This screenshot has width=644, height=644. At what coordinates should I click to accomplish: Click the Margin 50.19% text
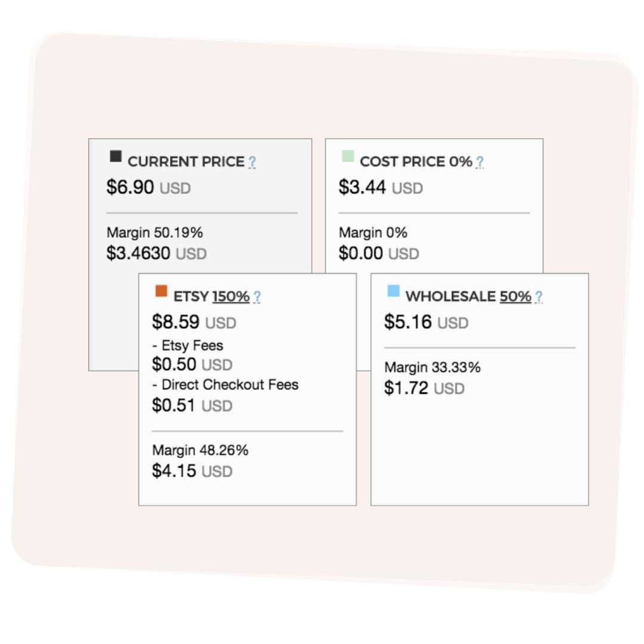(154, 233)
